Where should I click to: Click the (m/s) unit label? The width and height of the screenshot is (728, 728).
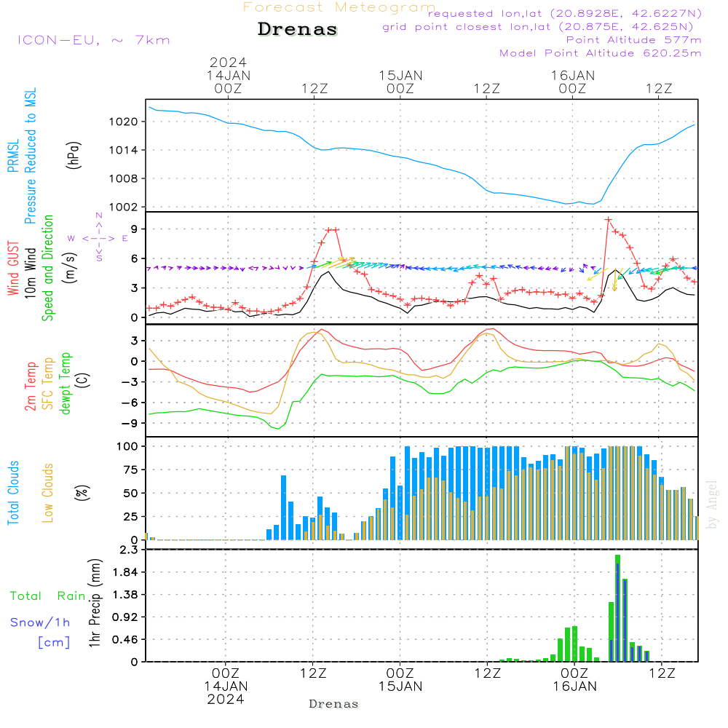click(71, 269)
